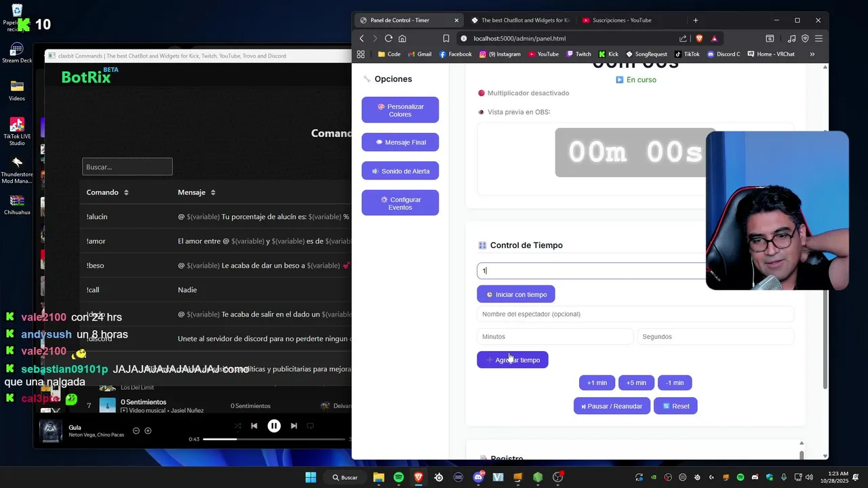This screenshot has width=868, height=488.
Task: Open Discord from the taskbar
Action: coord(478,477)
